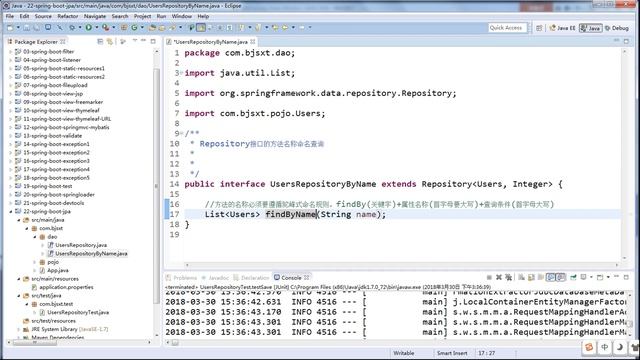640x360 pixels.
Task: Click the green Run button icon
Action: point(89,28)
